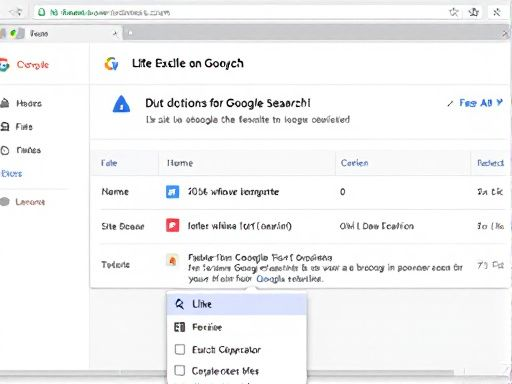This screenshot has width=512, height=384.
Task: Open 'Hedre' sidebar item
Action: pos(29,103)
